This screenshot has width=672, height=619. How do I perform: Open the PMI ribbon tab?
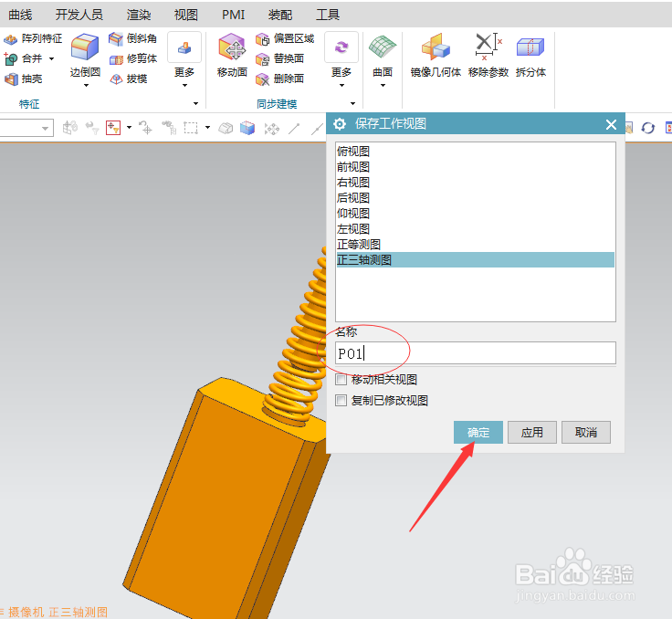pos(233,15)
